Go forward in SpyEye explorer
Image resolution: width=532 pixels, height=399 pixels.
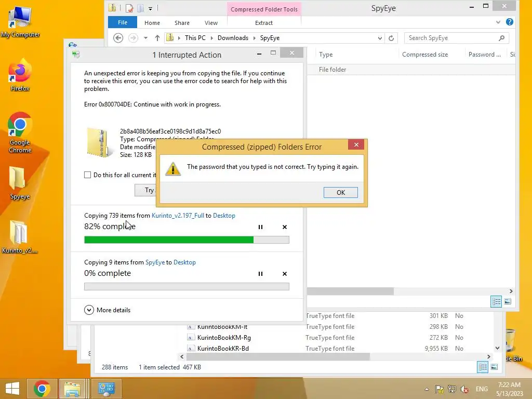[x=133, y=37]
